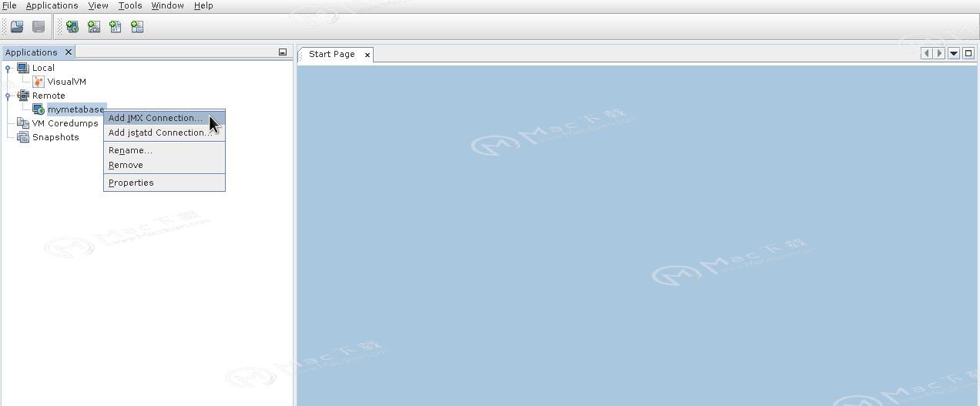Open Properties from the context menu

pos(164,183)
